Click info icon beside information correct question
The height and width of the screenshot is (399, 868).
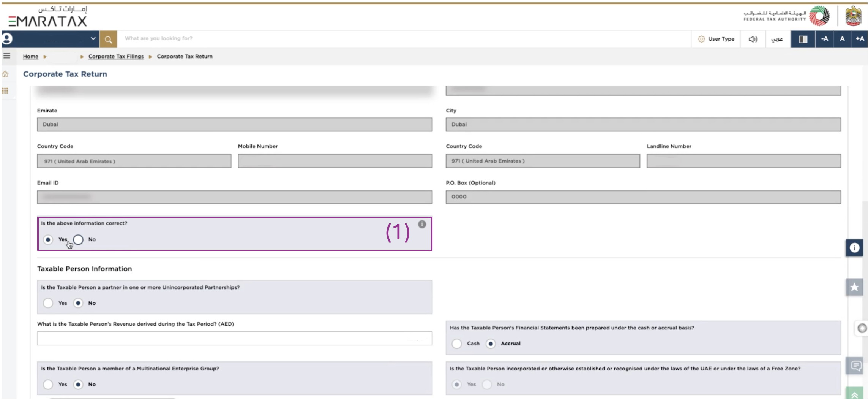click(422, 224)
